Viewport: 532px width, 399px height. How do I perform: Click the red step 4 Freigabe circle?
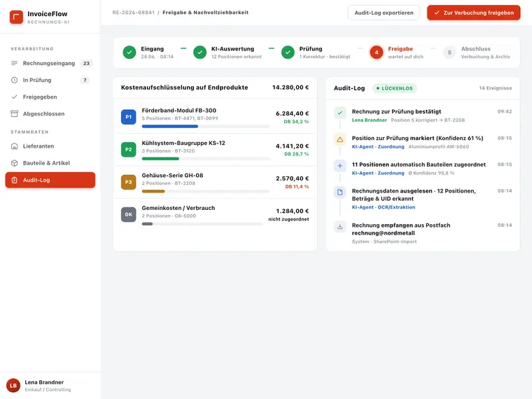point(377,52)
